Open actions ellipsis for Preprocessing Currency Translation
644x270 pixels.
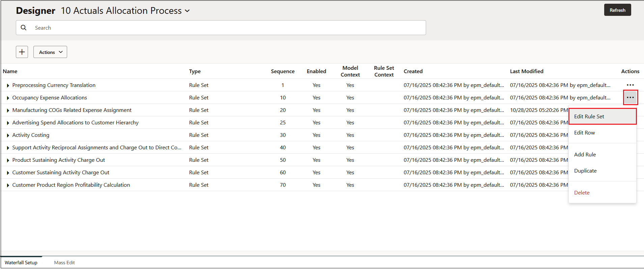[630, 85]
